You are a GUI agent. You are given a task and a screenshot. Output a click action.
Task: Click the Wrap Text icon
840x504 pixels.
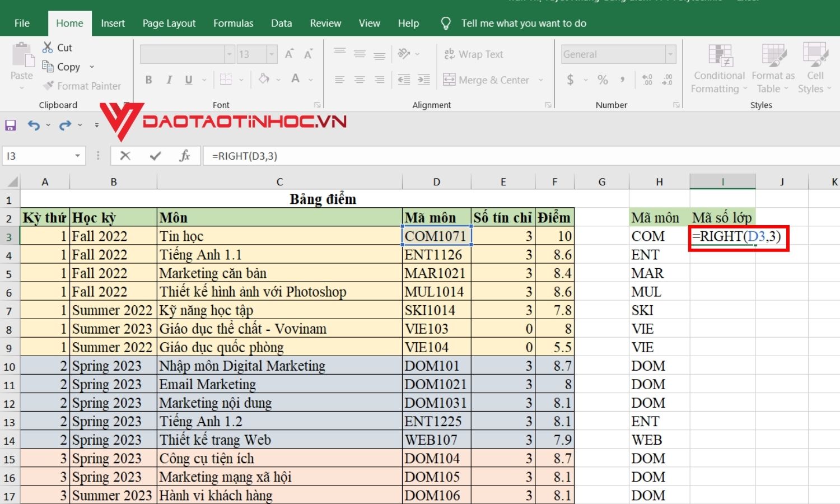pos(450,54)
